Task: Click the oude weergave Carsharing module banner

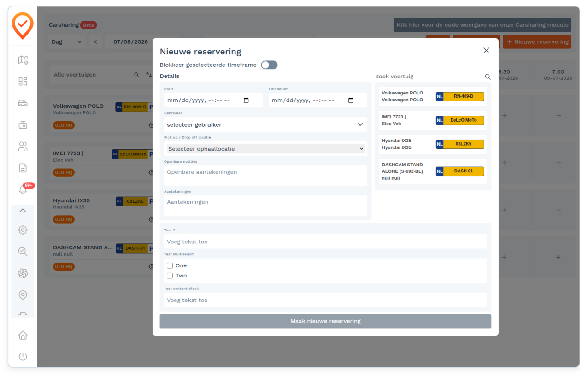Action: pyautogui.click(x=482, y=25)
